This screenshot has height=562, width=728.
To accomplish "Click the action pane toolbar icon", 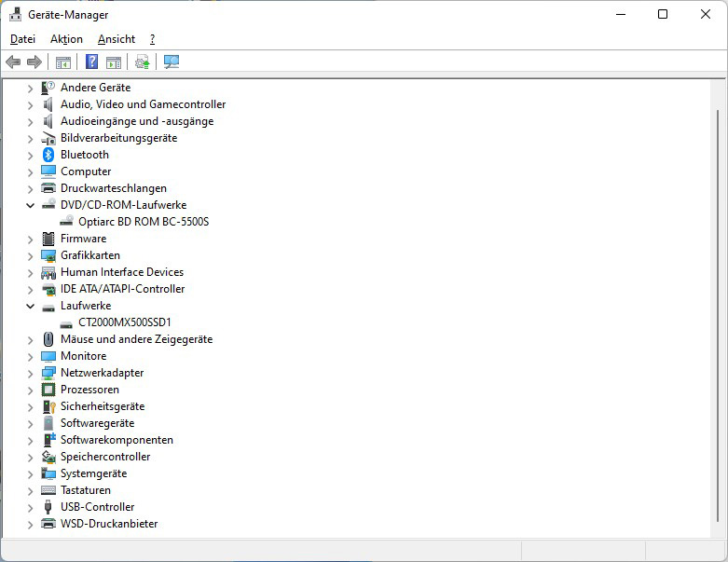I will pos(114,62).
